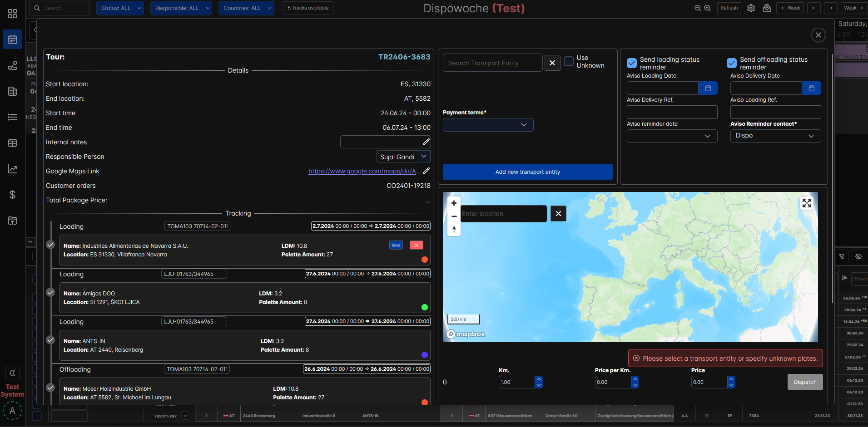Open tour link TR2406-3683

click(404, 57)
